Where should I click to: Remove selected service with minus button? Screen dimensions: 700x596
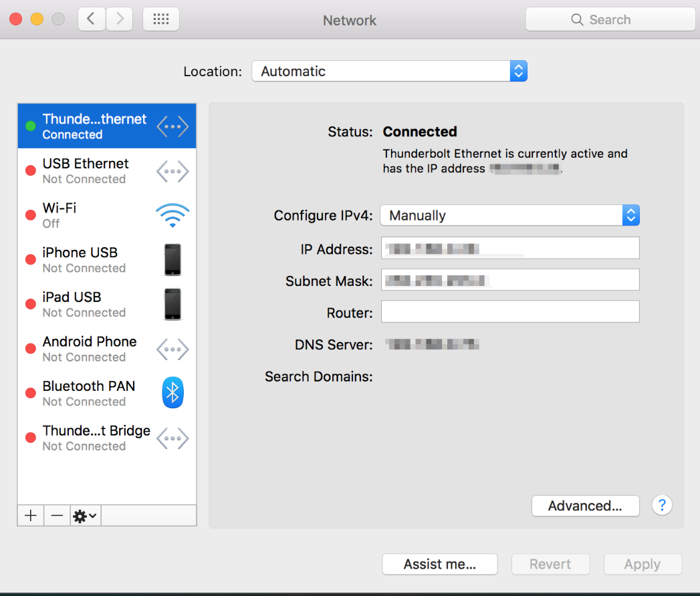point(57,515)
